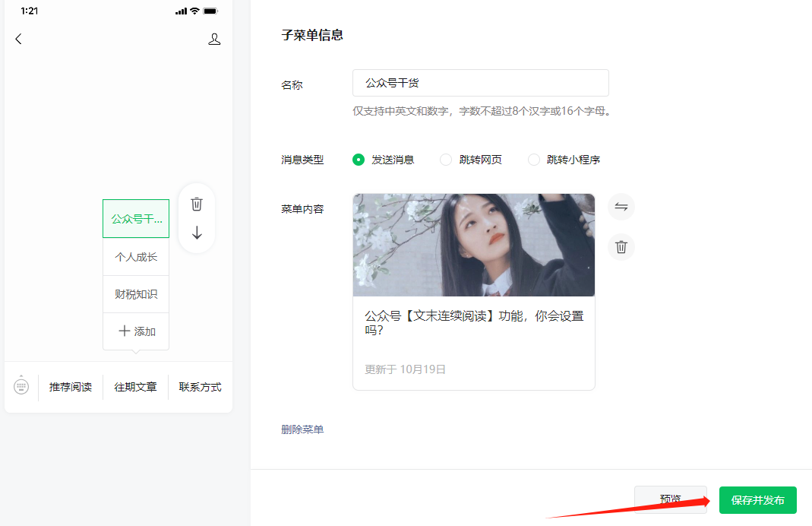Select the 跳转小程序 option
The image size is (812, 526).
(533, 160)
